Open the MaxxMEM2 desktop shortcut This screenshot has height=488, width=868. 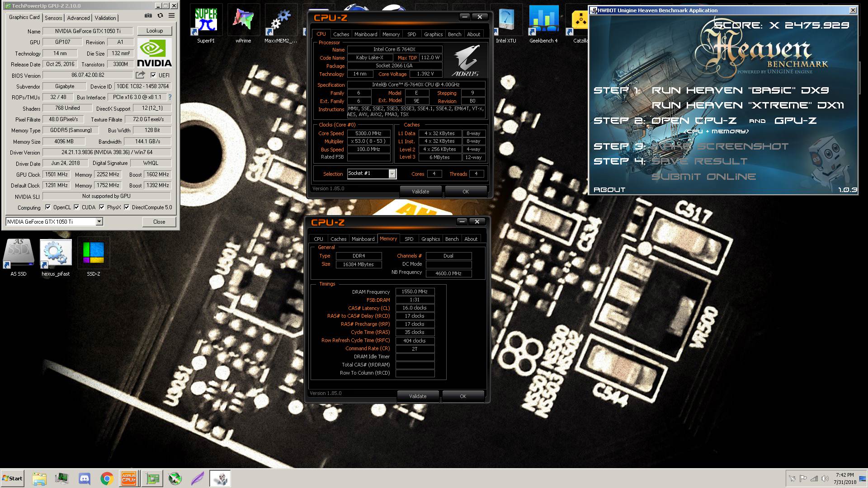pyautogui.click(x=281, y=23)
